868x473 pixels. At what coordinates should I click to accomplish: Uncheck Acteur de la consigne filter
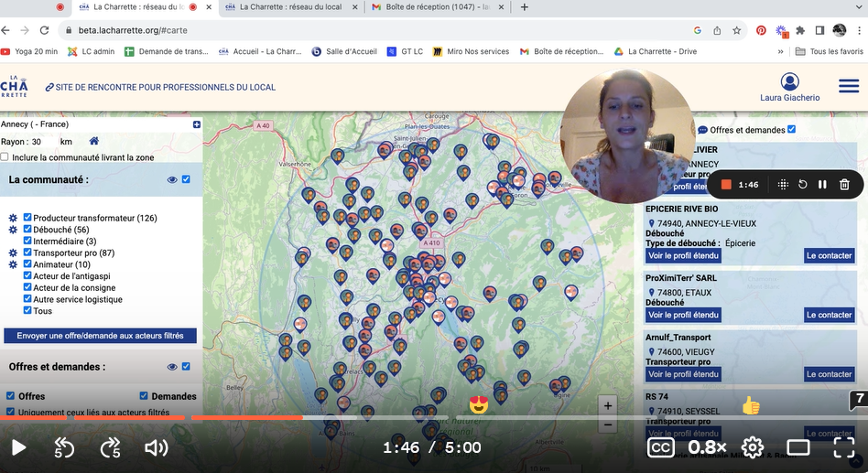pos(27,287)
